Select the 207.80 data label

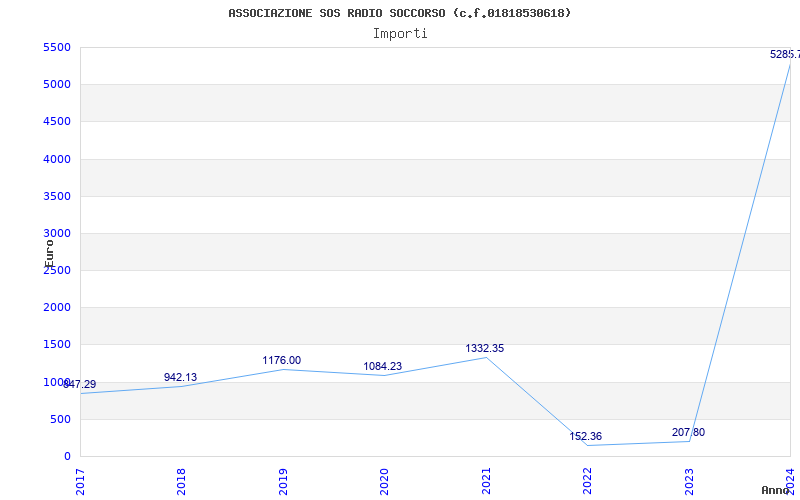tap(688, 433)
